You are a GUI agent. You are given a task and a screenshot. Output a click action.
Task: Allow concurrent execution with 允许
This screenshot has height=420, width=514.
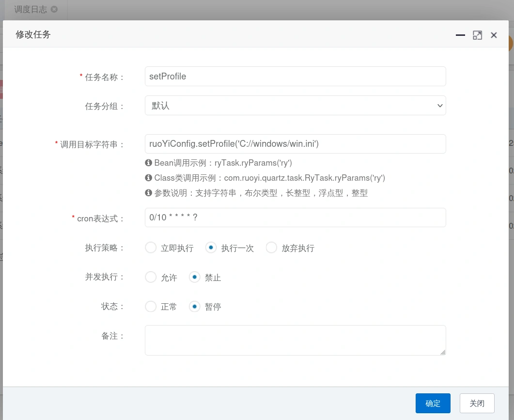(x=151, y=278)
